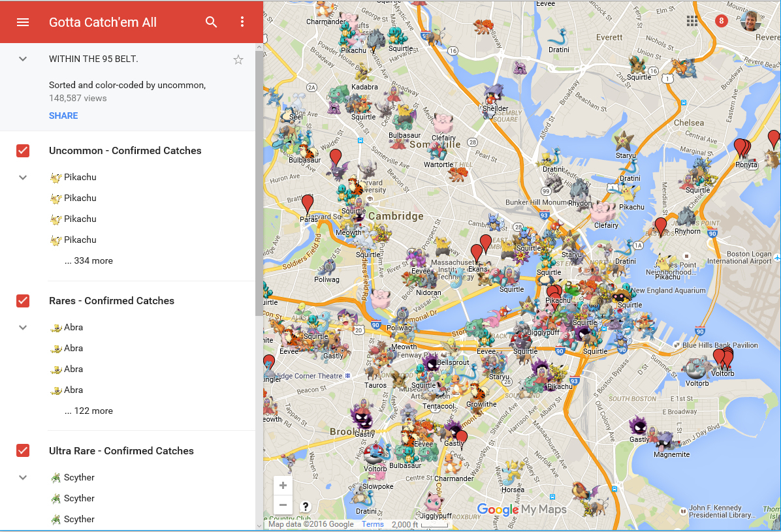Select the first Scyther list entry
This screenshot has height=532, width=781.
(x=79, y=478)
